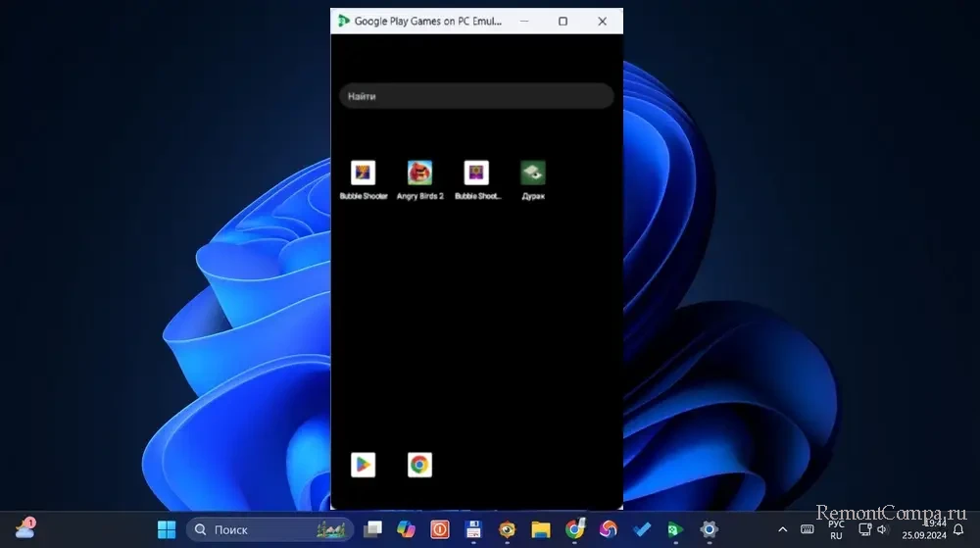Click the taskbar Поиск search box

click(257, 529)
